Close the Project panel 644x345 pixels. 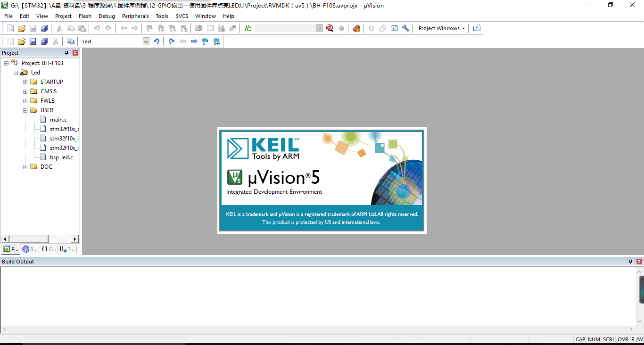tap(75, 53)
